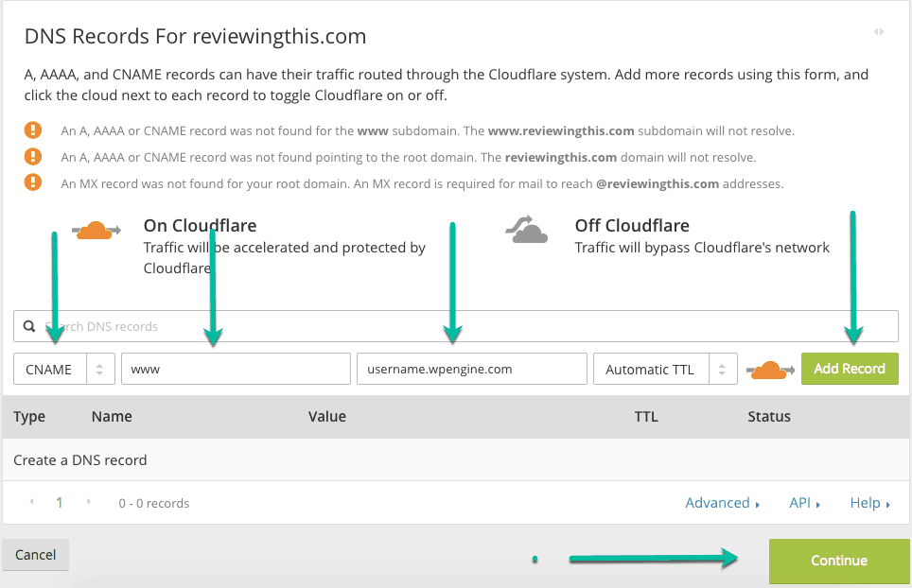Click the Name field containing www
Image resolution: width=912 pixels, height=588 pixels.
pyautogui.click(x=236, y=369)
